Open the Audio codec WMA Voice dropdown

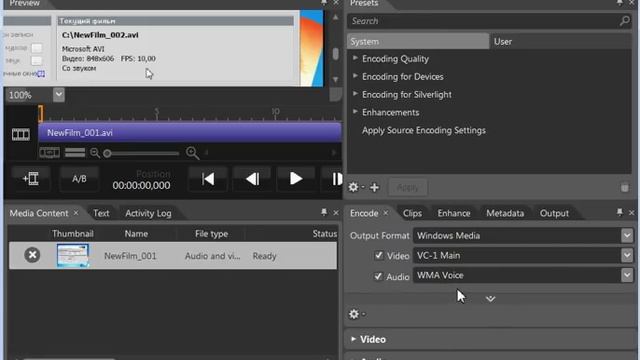627,276
